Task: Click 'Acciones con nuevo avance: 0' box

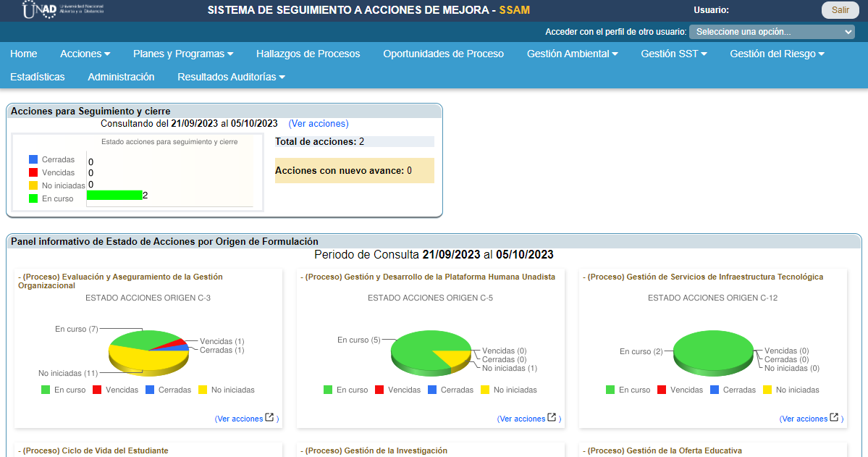Action: (354, 171)
